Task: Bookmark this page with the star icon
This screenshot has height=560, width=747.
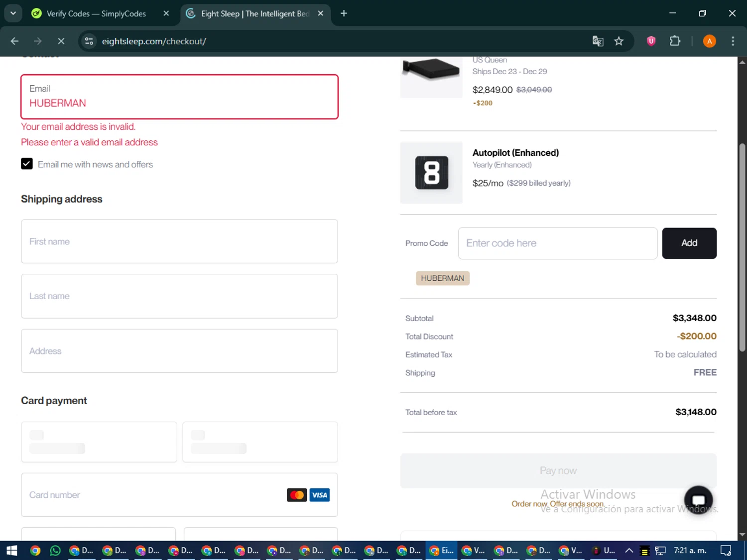Action: pyautogui.click(x=619, y=41)
